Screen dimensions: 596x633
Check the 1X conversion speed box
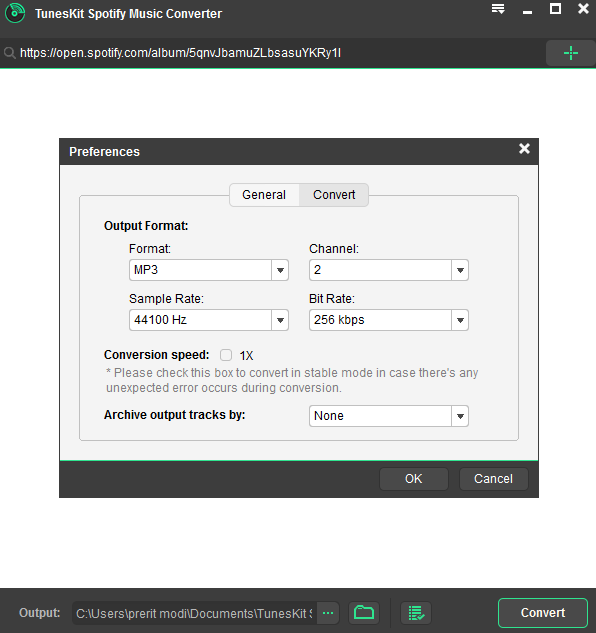coord(226,355)
